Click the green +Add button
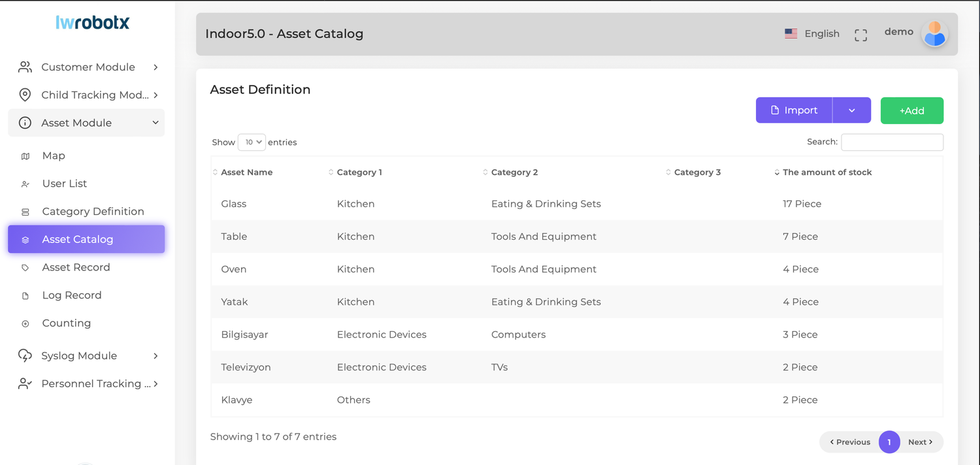The height and width of the screenshot is (465, 980). click(912, 110)
